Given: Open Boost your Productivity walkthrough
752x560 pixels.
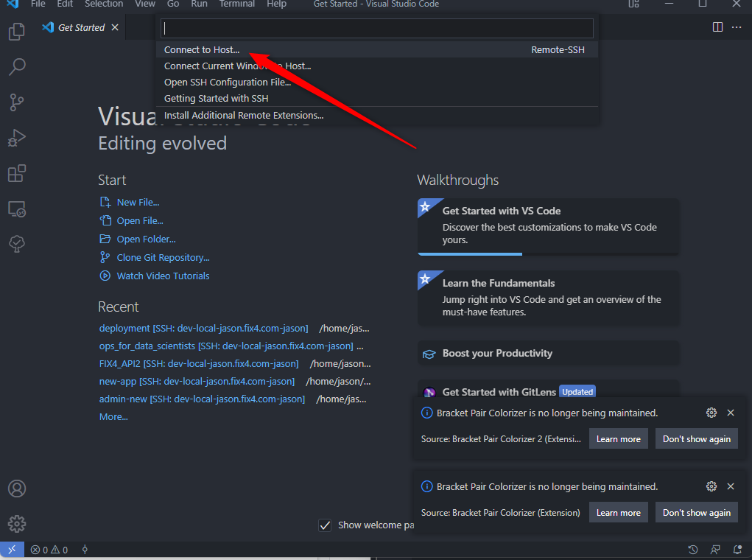Looking at the screenshot, I should pyautogui.click(x=548, y=353).
